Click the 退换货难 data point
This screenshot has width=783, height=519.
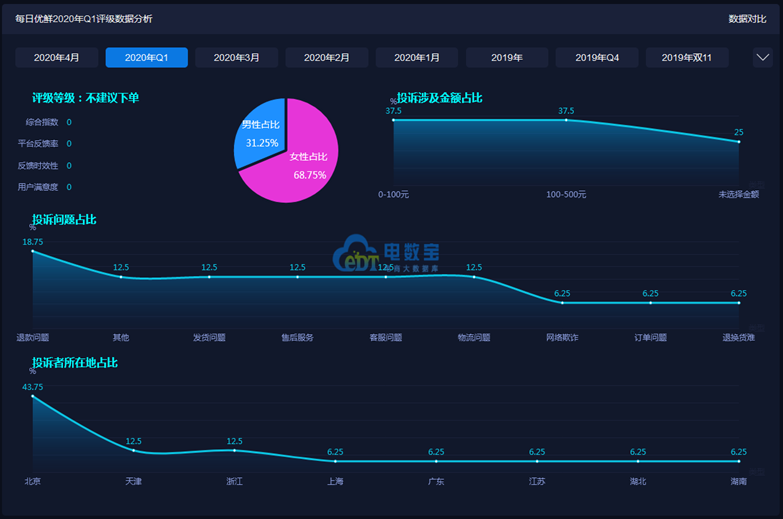click(x=739, y=303)
